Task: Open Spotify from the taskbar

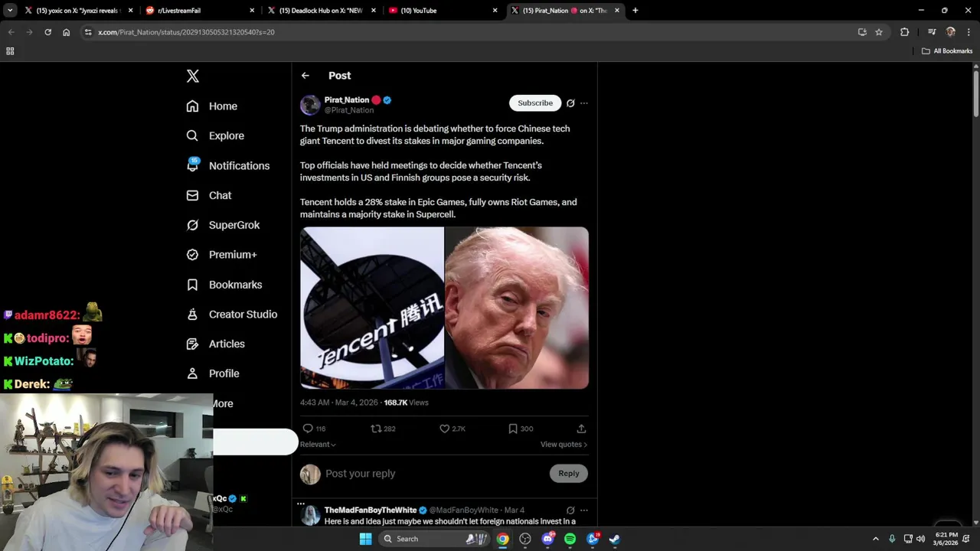Action: click(570, 539)
